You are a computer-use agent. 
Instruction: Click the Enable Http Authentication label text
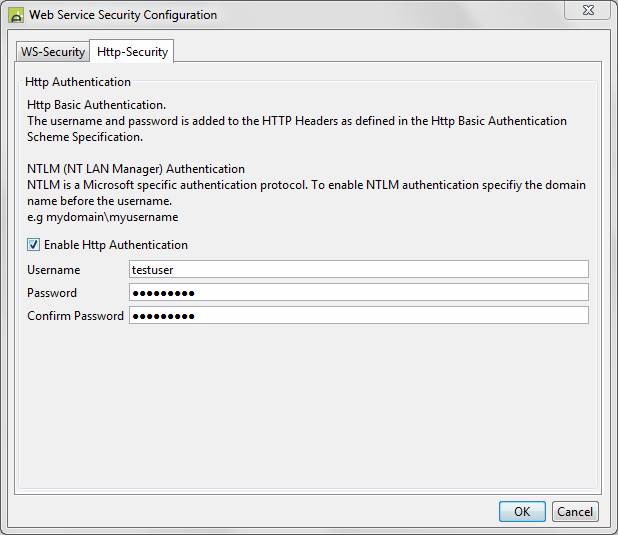tap(116, 245)
